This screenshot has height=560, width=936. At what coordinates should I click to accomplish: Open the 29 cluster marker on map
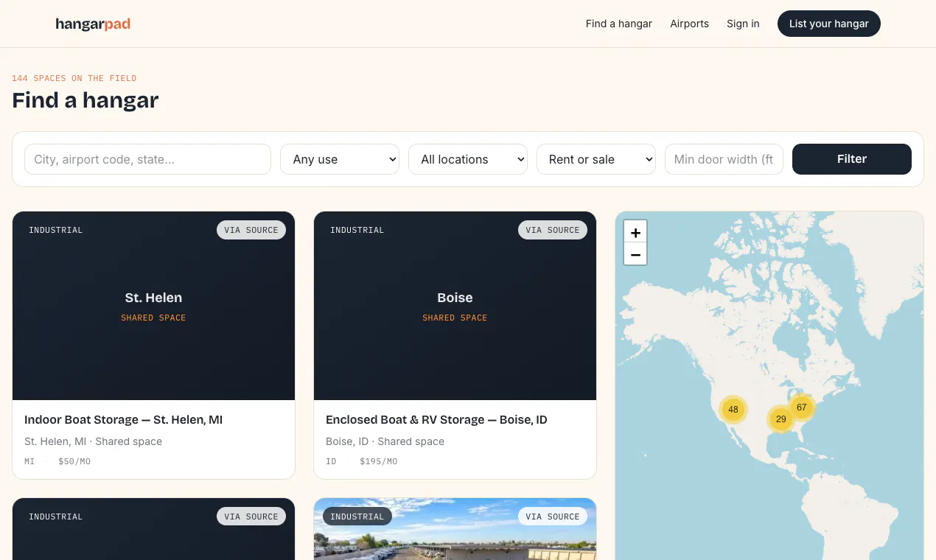[781, 419]
